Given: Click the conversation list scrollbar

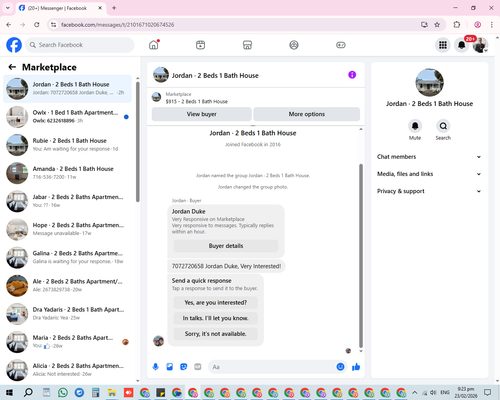Looking at the screenshot, I should point(138,142).
